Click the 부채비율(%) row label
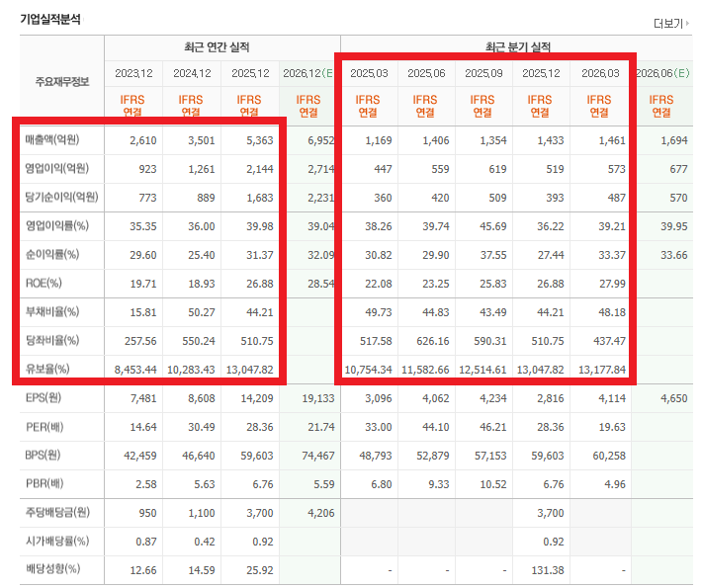The height and width of the screenshot is (588, 701). pos(52,311)
